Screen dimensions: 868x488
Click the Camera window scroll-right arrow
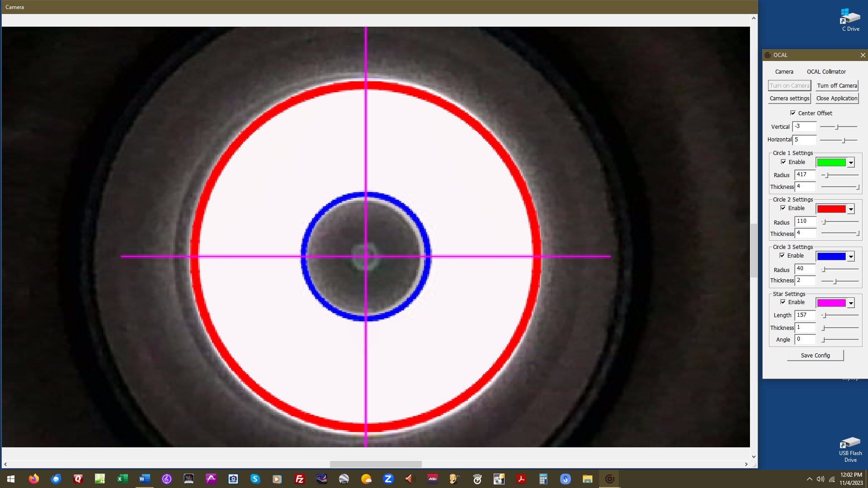[746, 464]
